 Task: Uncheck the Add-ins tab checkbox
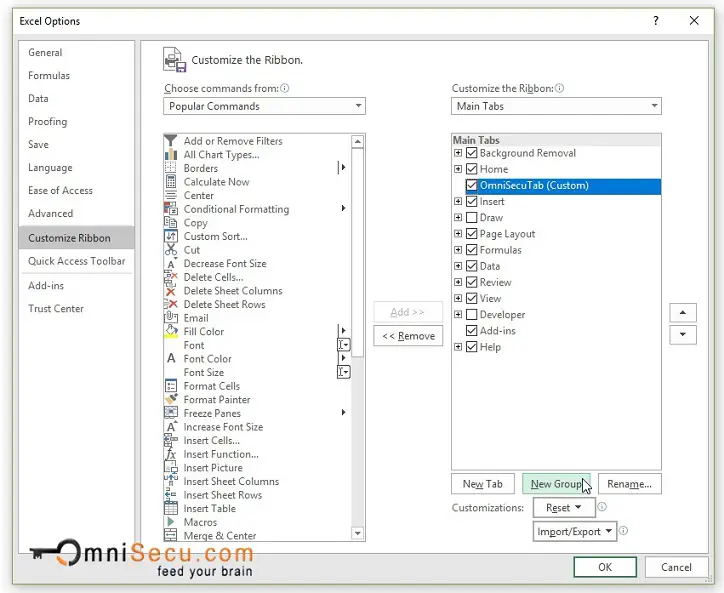471,331
